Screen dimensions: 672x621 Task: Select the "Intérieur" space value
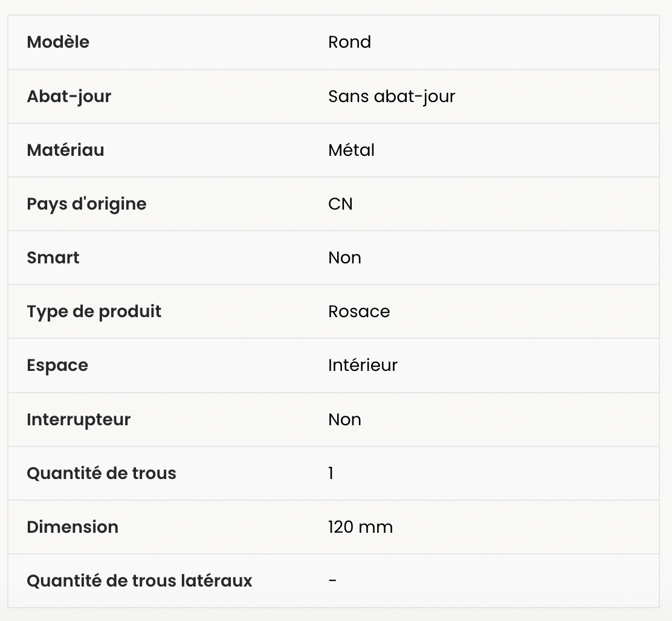tap(363, 365)
